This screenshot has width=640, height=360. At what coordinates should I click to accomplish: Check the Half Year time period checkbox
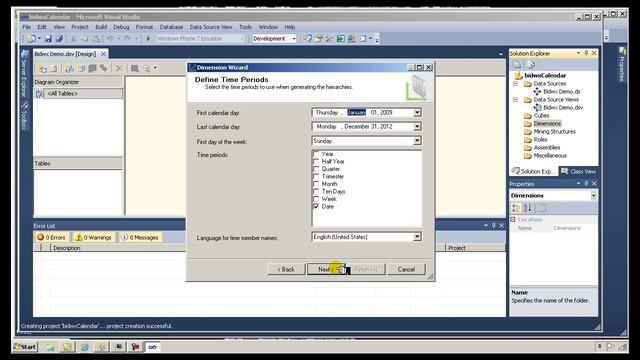[316, 162]
